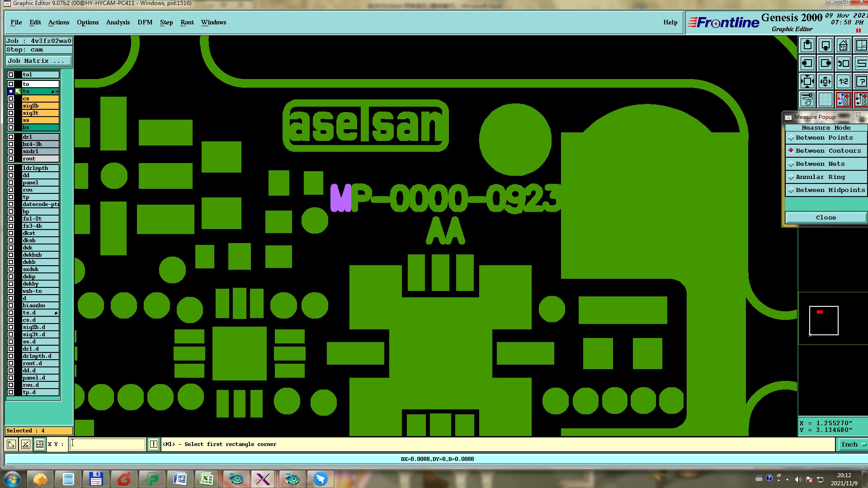The height and width of the screenshot is (488, 868).
Task: Toggle checkbox for layer rout
Action: coord(11,159)
